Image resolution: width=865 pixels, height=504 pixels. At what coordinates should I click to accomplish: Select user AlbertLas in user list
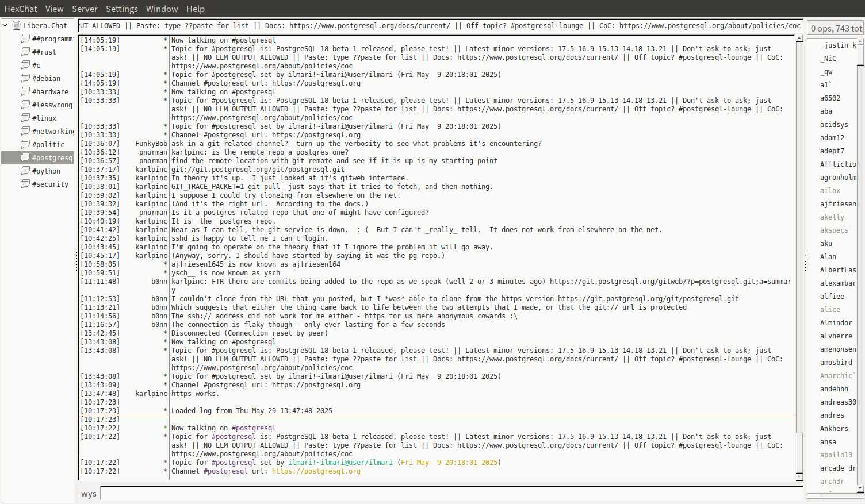click(x=837, y=270)
